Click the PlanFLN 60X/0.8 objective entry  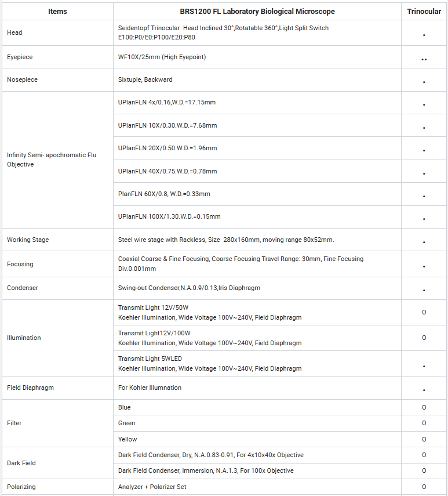164,194
